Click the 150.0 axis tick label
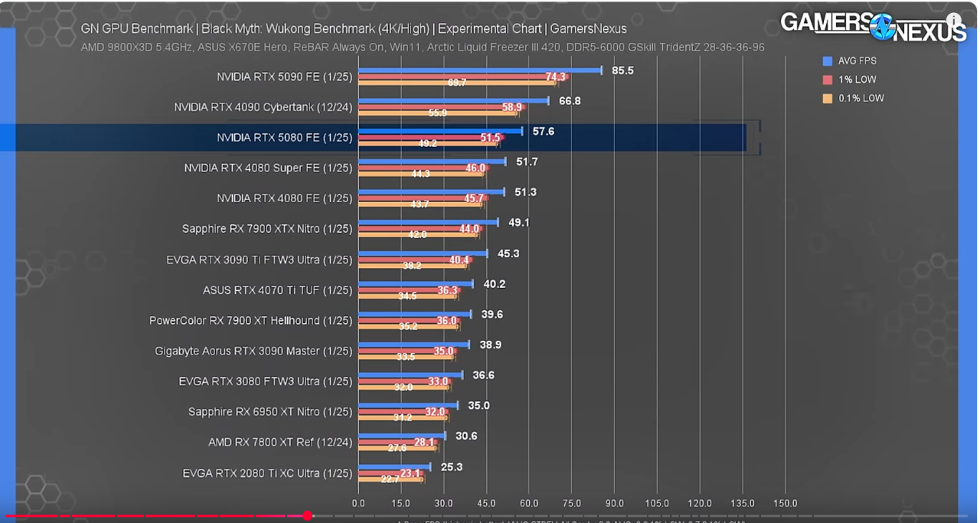Viewport: 980px width, 523px height. pyautogui.click(x=785, y=503)
